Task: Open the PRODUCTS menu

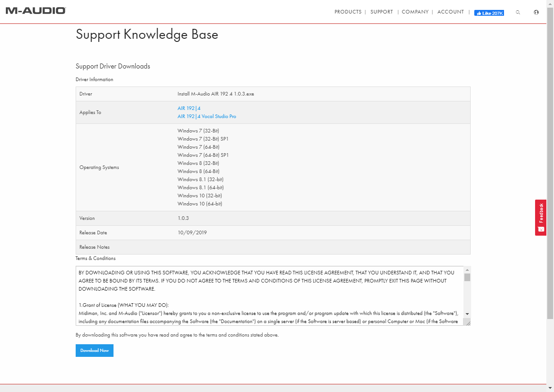Action: click(x=348, y=12)
